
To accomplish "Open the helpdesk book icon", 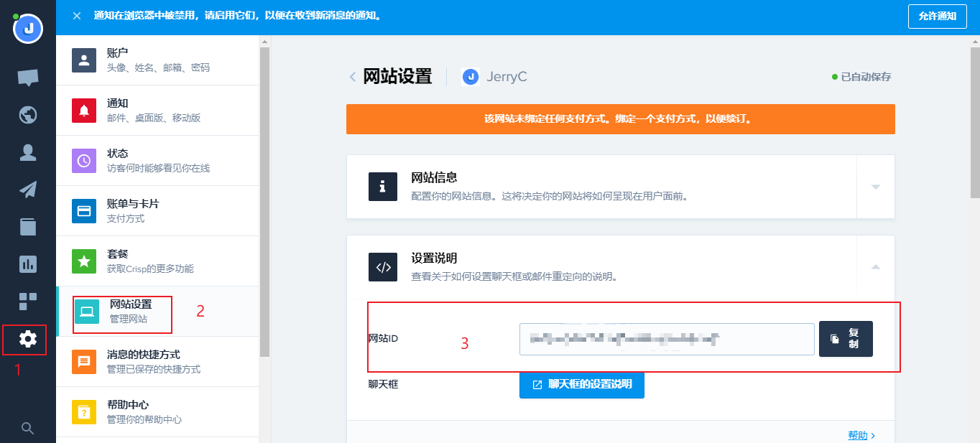I will point(27,227).
